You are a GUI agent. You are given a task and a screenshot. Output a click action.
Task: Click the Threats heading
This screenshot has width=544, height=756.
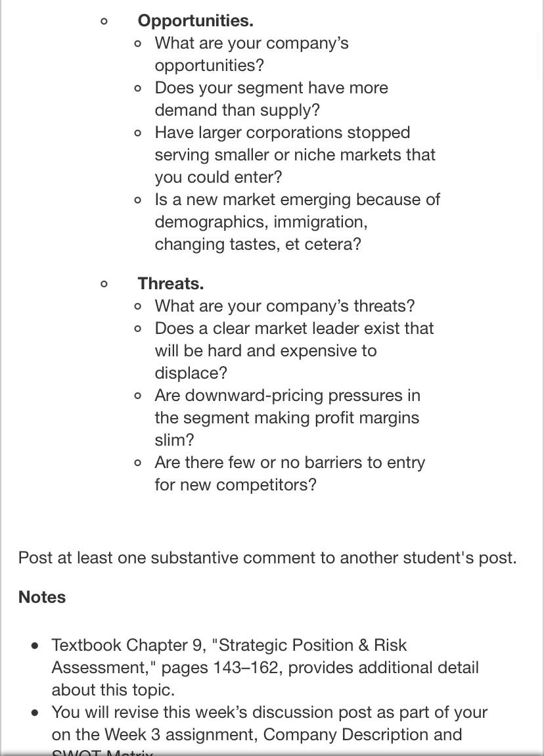pyautogui.click(x=171, y=283)
